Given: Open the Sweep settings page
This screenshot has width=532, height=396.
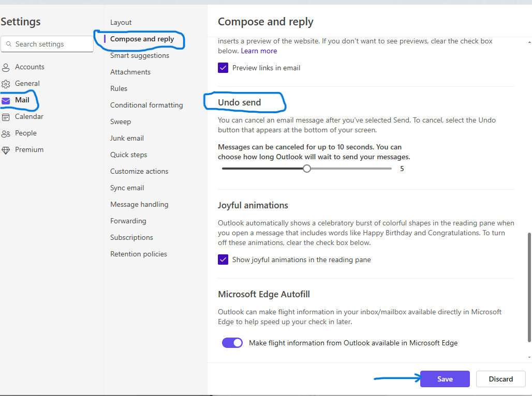Looking at the screenshot, I should pyautogui.click(x=121, y=121).
